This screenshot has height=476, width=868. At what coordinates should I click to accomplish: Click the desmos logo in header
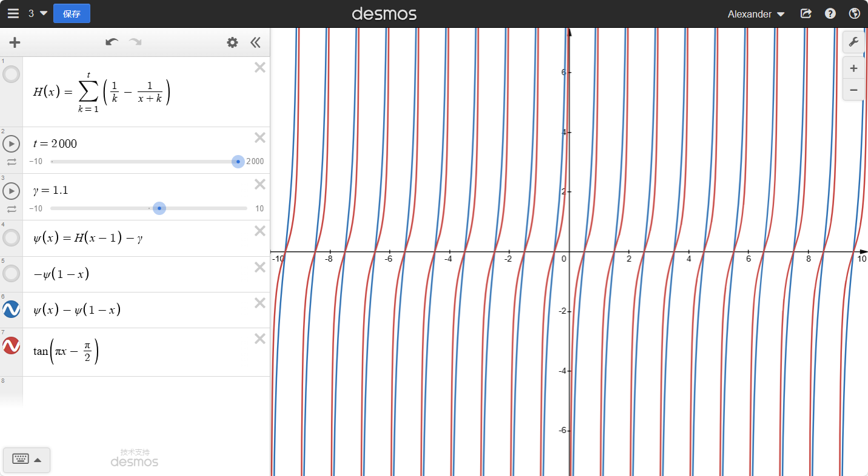tap(384, 13)
